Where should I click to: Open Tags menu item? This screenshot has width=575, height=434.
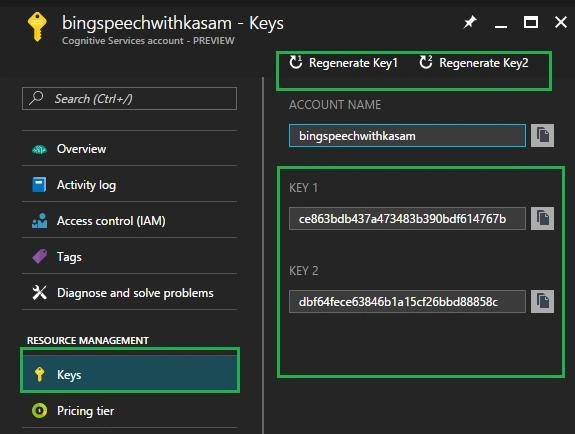(129, 256)
